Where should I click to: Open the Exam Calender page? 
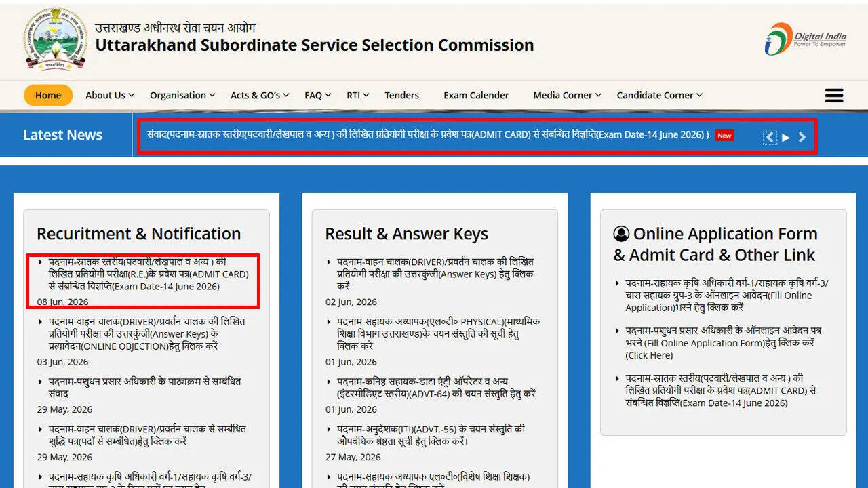coord(476,95)
